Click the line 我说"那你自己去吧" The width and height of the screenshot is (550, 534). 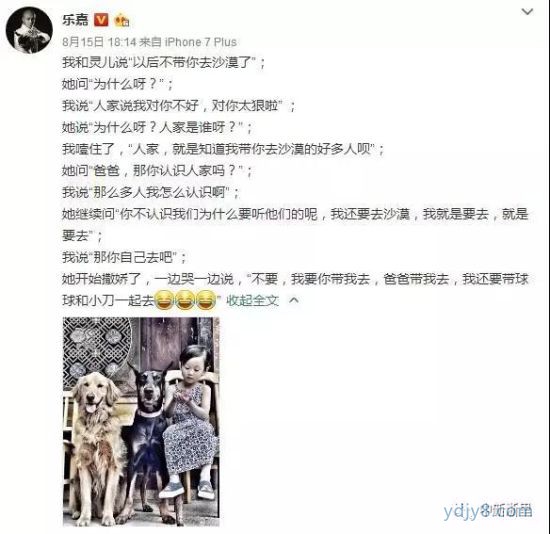tap(125, 257)
